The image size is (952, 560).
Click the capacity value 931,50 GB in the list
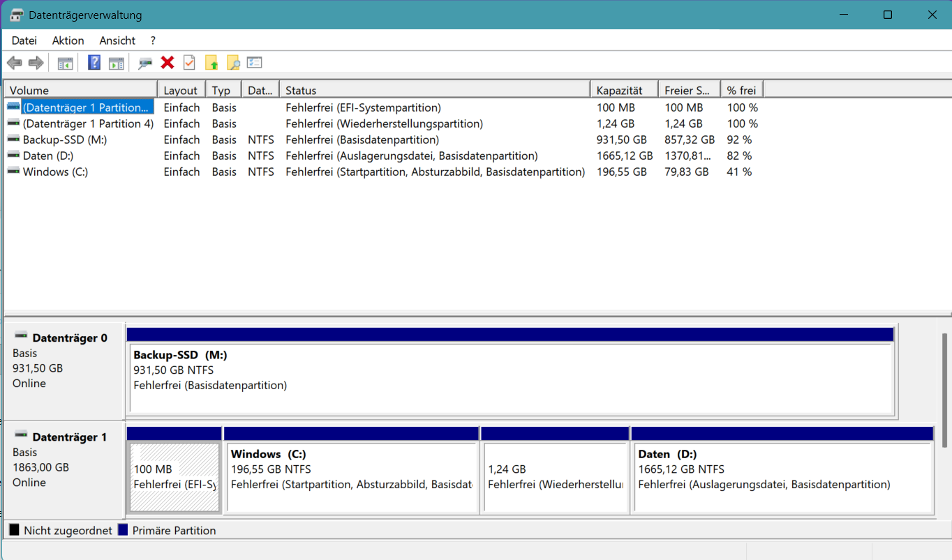(x=621, y=139)
